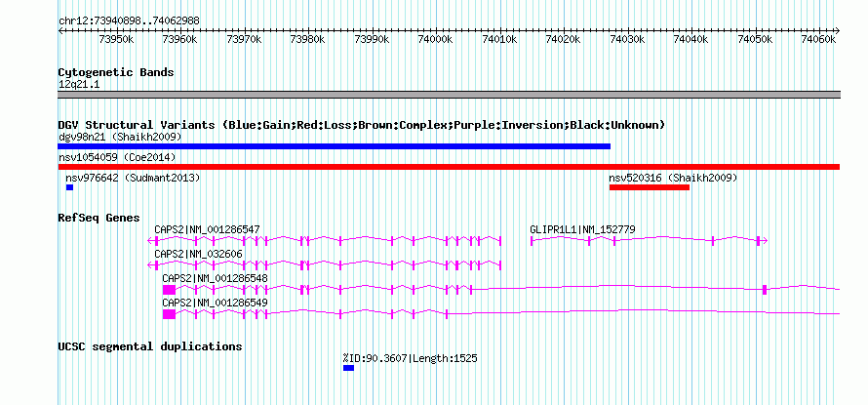The height and width of the screenshot is (405, 868).
Task: Click the 73960k ruler tick label
Action: (179, 39)
